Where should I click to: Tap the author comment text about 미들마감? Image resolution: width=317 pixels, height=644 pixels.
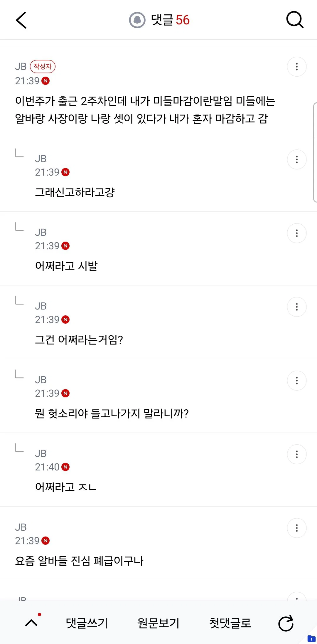tap(145, 110)
